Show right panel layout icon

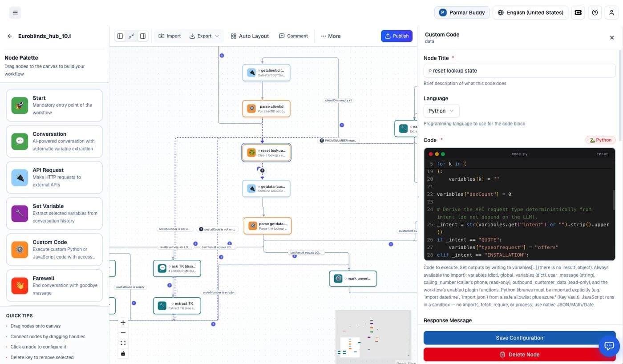142,36
